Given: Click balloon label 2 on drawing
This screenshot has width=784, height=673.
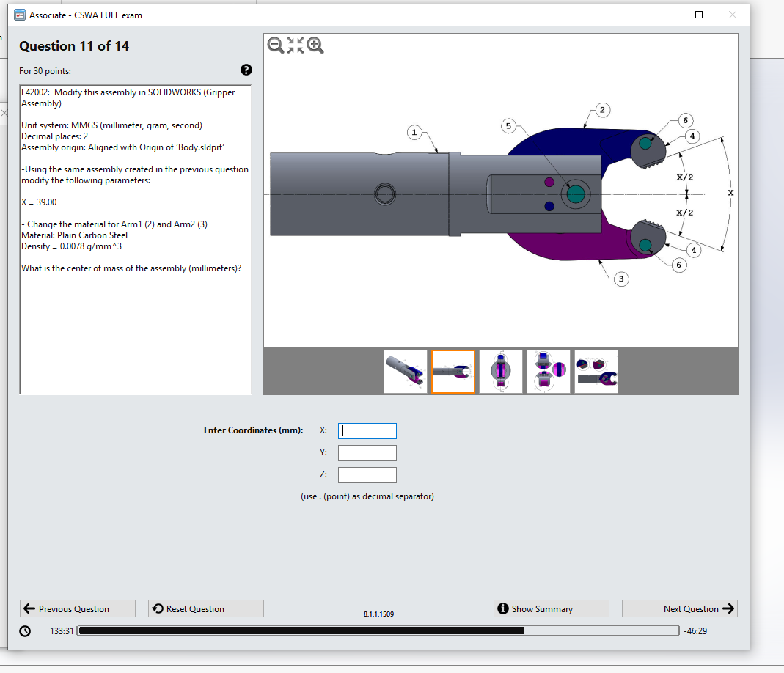Looking at the screenshot, I should [x=603, y=110].
